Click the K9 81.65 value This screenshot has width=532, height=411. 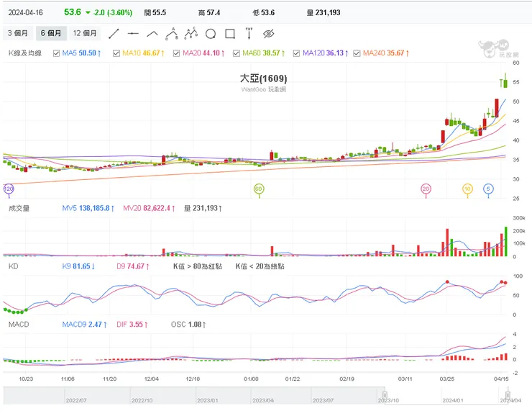click(78, 266)
